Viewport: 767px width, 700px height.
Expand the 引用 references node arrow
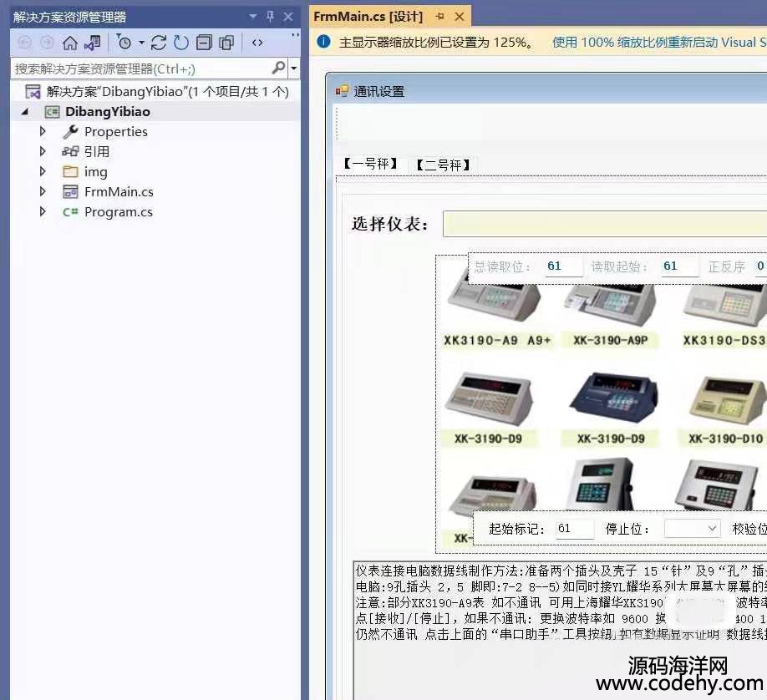(43, 152)
